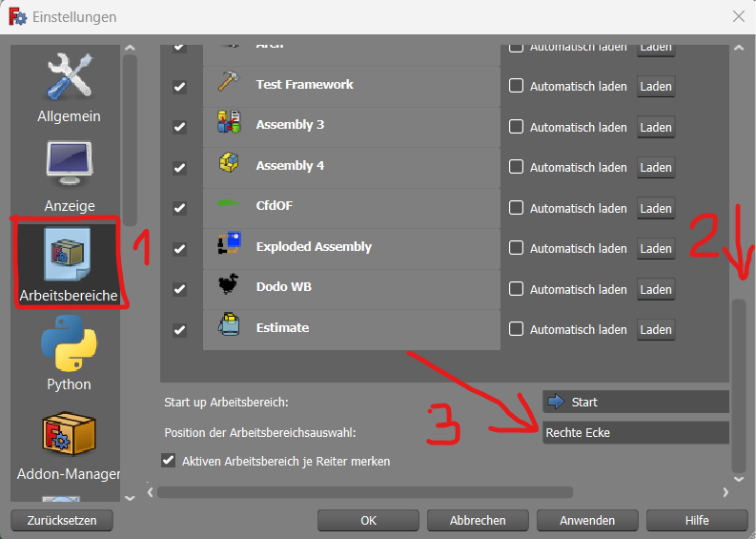
Task: Select the Arbeitsbereiche workbench section
Action: pyautogui.click(x=68, y=265)
